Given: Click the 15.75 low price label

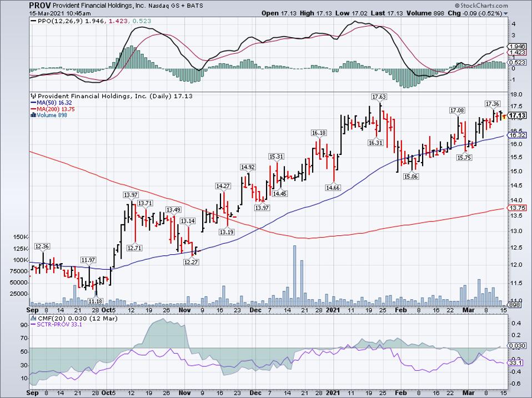Looking at the screenshot, I should click(464, 158).
